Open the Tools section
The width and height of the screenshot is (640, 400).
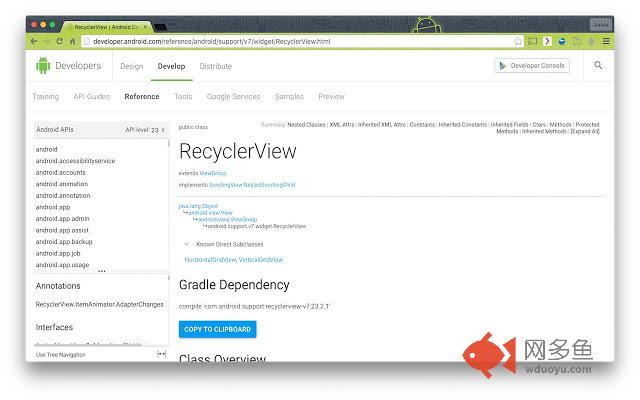pos(183,96)
